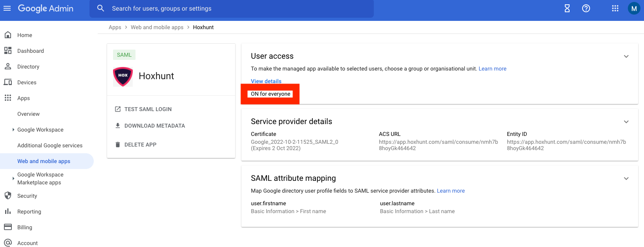The width and height of the screenshot is (644, 247).
Task: Click the Devices icon in sidebar
Action: click(8, 82)
